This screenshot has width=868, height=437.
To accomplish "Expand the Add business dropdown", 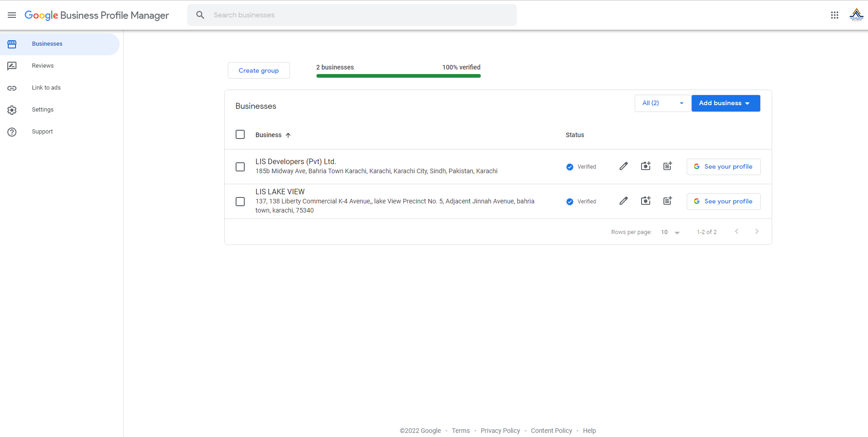I will [726, 103].
